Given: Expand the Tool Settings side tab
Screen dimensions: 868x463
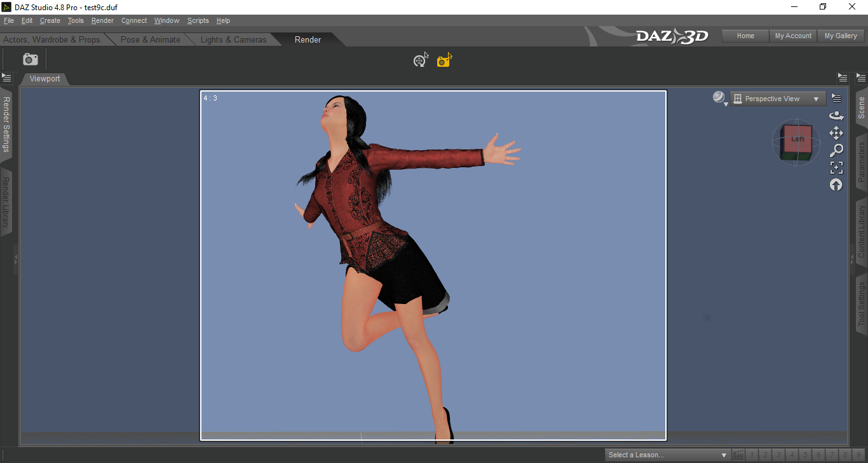Looking at the screenshot, I should 862,304.
